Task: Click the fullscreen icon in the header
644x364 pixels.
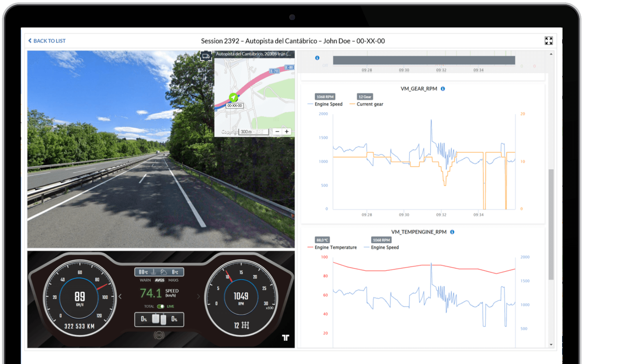Action: pos(549,41)
